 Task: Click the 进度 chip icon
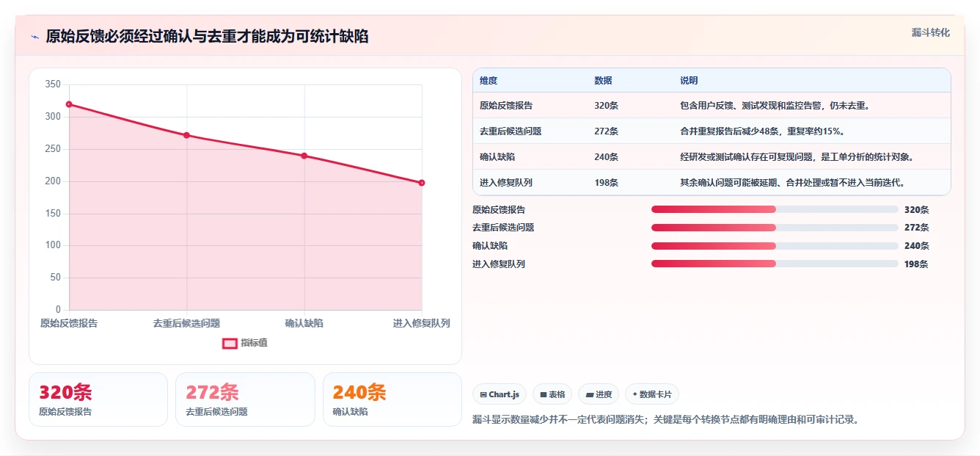point(589,394)
